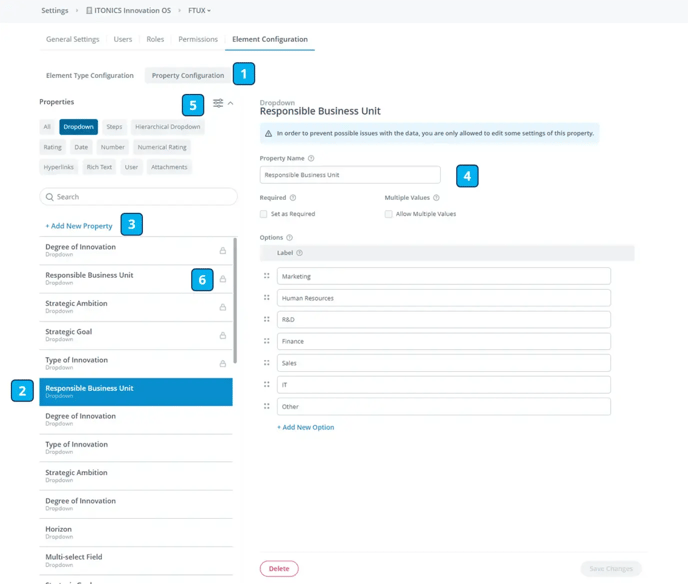Click the lock icon on the locked Responsible Business Unit row
This screenshot has width=688, height=584.
223,279
